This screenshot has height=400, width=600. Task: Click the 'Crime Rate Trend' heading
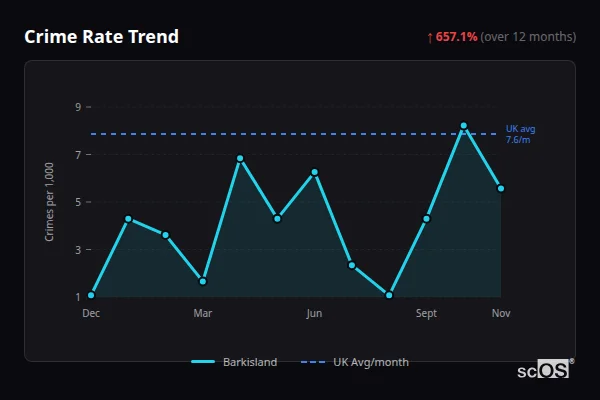pos(101,37)
